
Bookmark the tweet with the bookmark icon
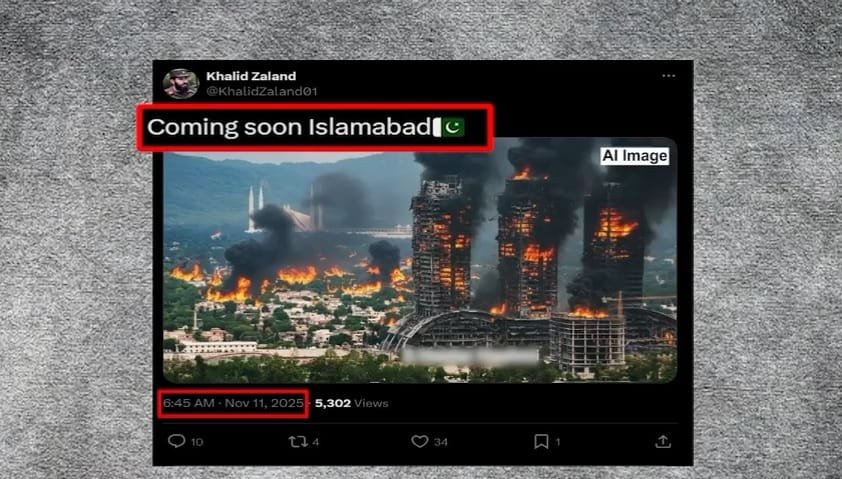click(541, 441)
